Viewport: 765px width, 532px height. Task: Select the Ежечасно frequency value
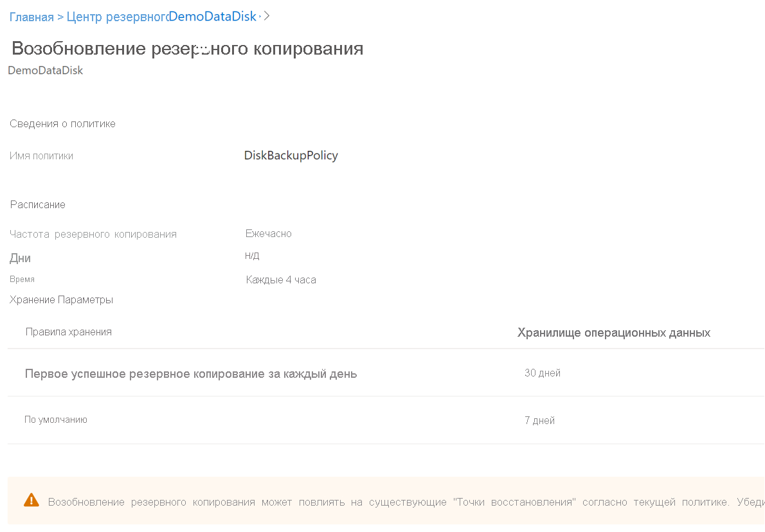coord(268,234)
